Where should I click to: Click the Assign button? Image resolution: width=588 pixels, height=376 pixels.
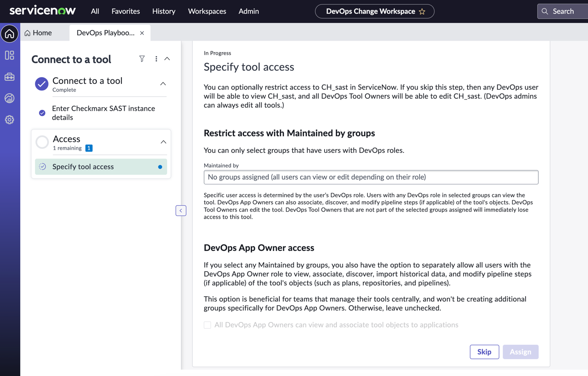pos(520,352)
